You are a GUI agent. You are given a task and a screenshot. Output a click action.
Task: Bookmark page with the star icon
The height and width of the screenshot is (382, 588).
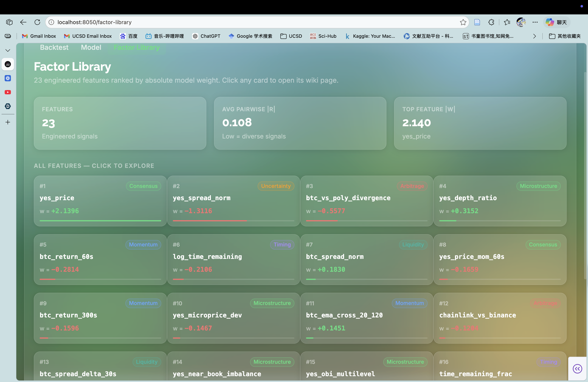click(x=463, y=22)
